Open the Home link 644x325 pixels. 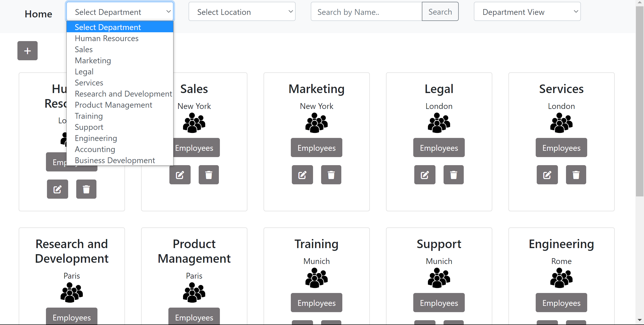pyautogui.click(x=38, y=14)
